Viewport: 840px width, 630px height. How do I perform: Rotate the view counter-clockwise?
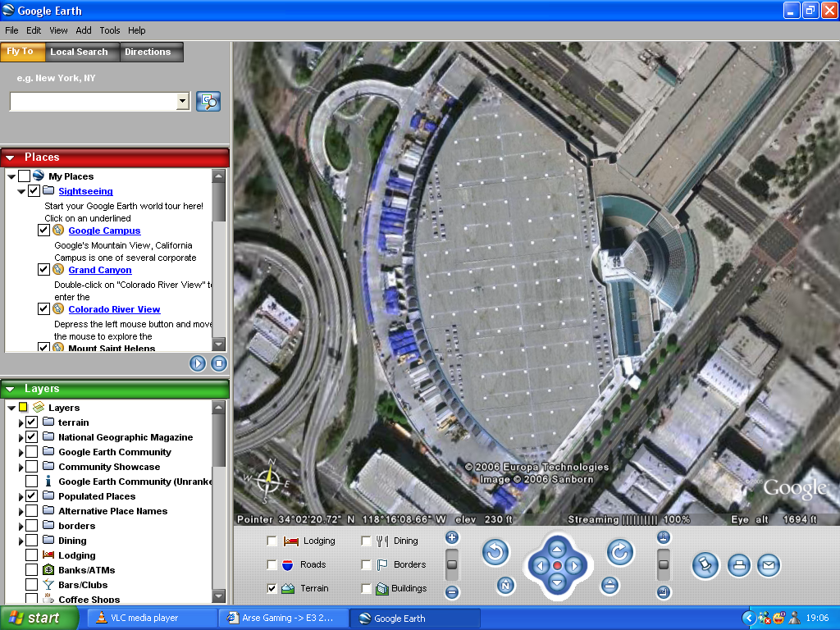click(495, 553)
